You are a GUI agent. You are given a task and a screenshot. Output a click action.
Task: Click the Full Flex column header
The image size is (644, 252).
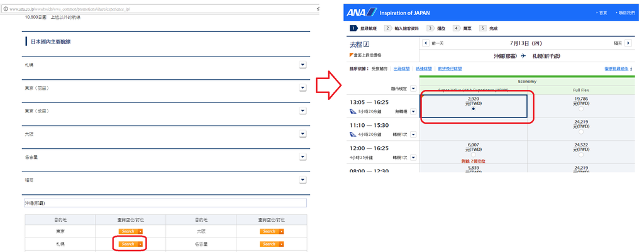click(x=580, y=90)
